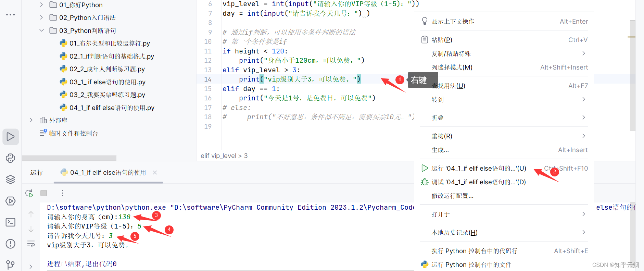
Task: Open the 打开于 submenu arrow
Action: click(584, 214)
